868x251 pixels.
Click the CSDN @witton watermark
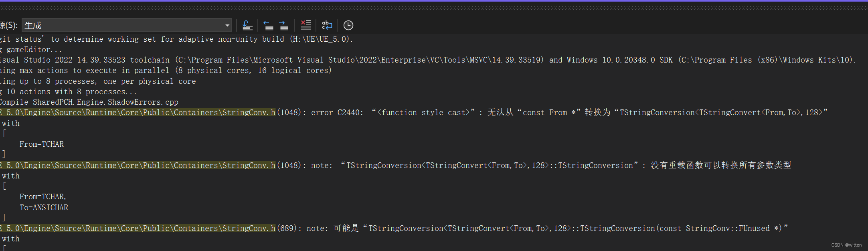point(846,245)
